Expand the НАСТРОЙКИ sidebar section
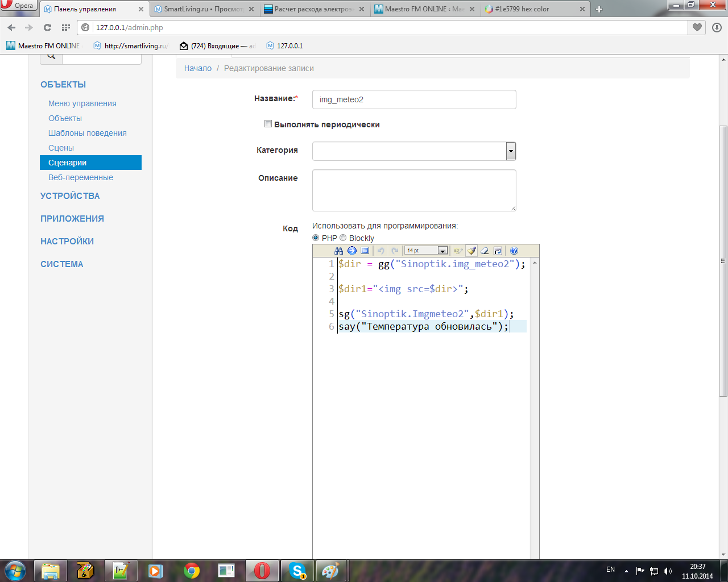Image resolution: width=728 pixels, height=582 pixels. coord(67,242)
